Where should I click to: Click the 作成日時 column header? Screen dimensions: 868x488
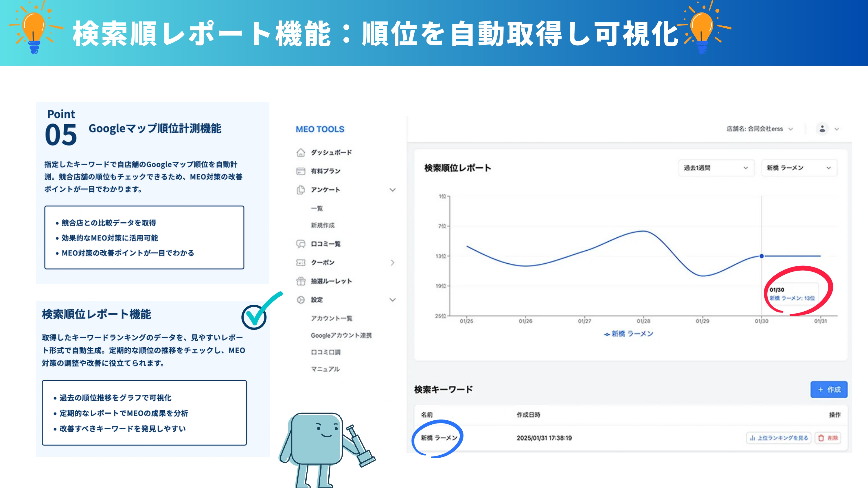(528, 415)
